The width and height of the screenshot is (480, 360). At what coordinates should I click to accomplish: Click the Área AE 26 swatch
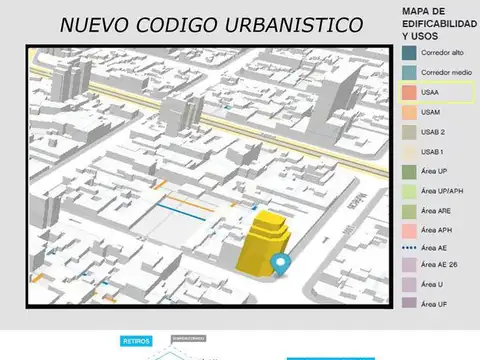point(409,265)
